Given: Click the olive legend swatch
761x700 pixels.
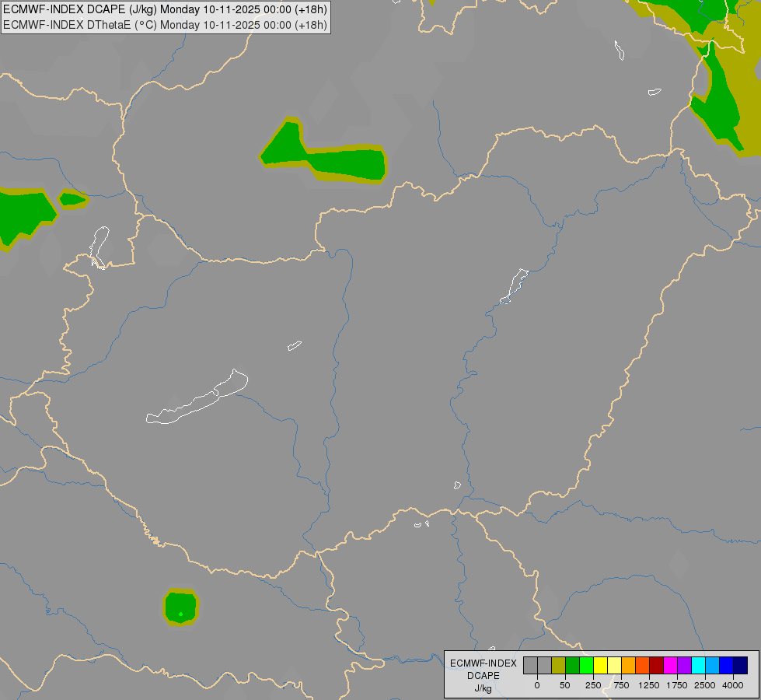Looking at the screenshot, I should click(x=558, y=665).
